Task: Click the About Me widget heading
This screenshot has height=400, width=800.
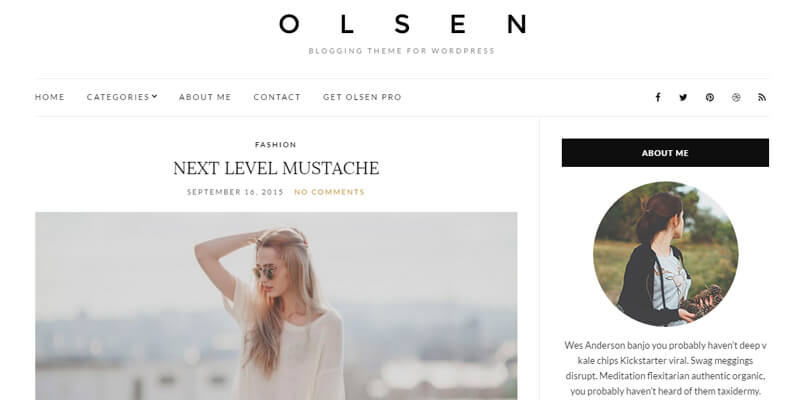Action: [665, 153]
